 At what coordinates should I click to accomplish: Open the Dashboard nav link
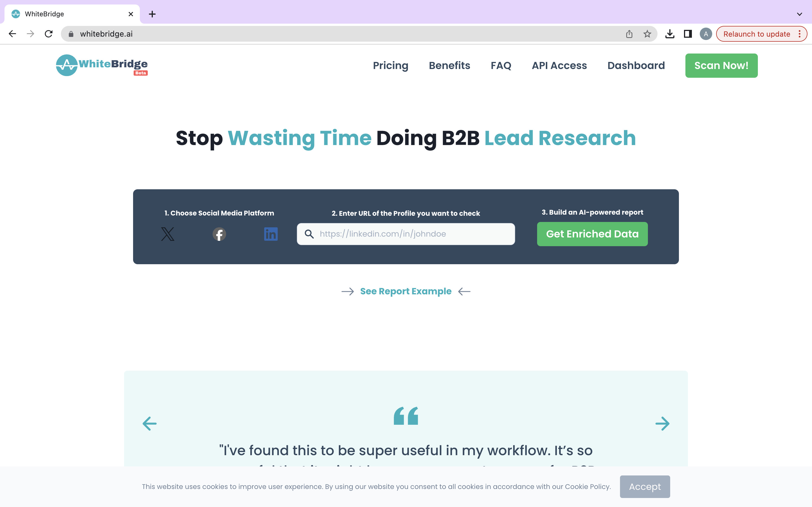pos(636,65)
